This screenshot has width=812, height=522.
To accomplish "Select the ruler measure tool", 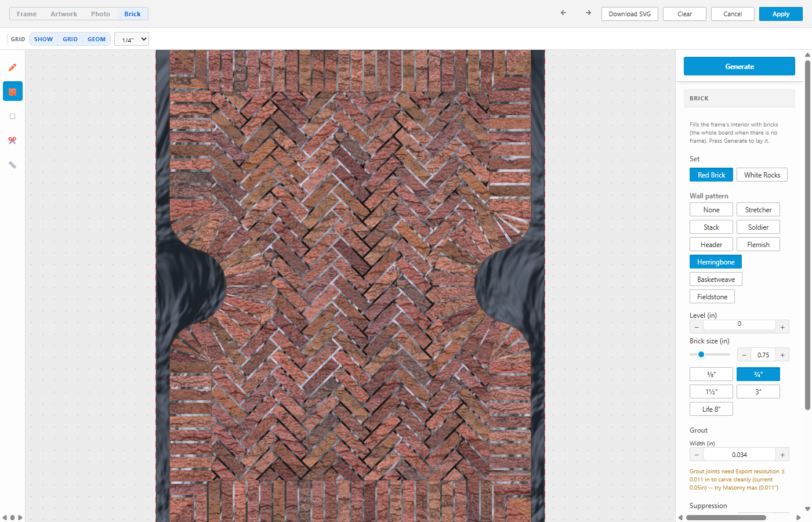I will pos(12,165).
